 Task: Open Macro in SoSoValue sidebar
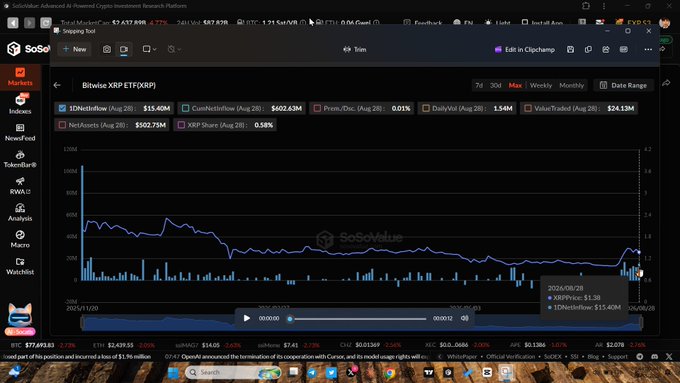click(20, 239)
